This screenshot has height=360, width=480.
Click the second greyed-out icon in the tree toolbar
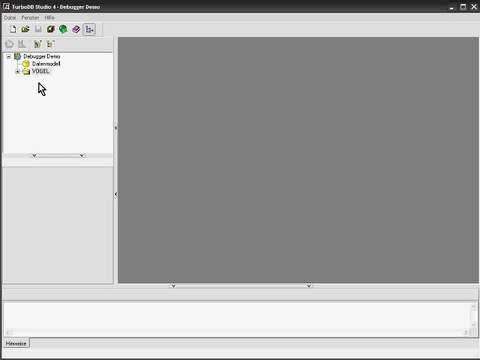22,44
